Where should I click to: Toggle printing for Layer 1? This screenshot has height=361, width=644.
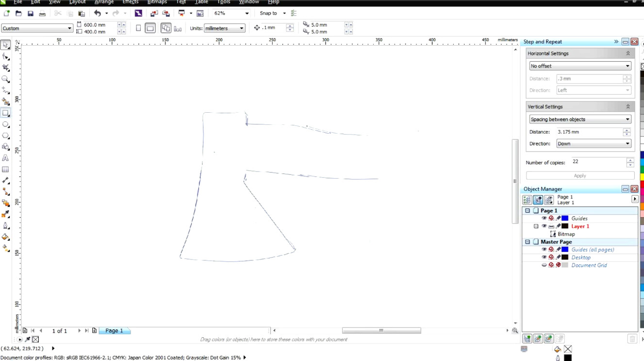click(x=551, y=226)
